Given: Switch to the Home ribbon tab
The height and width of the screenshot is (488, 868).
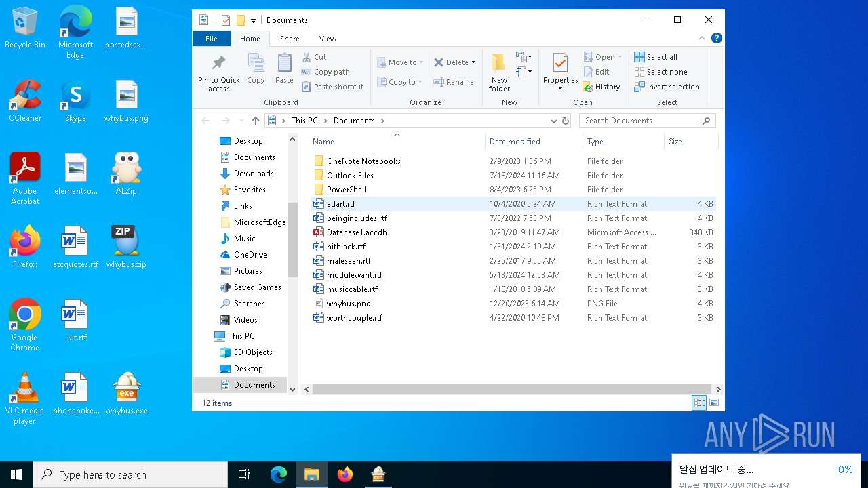Looking at the screenshot, I should [250, 39].
